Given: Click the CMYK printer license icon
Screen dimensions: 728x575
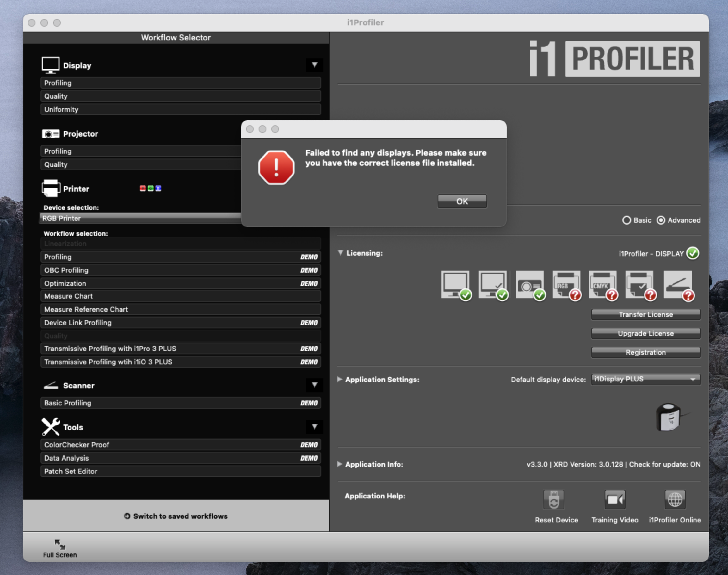Looking at the screenshot, I should click(602, 285).
